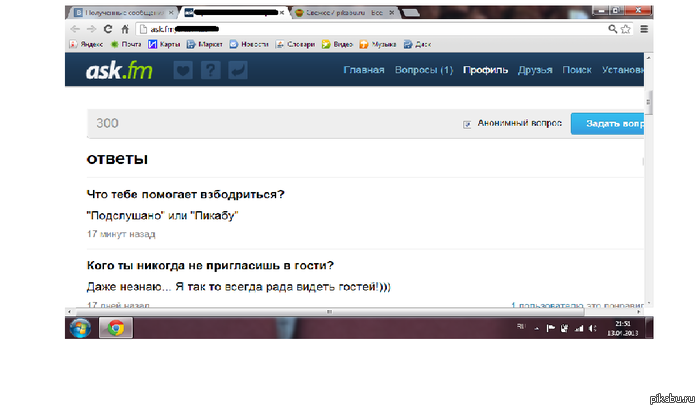Close the pikabu.ru browser tab
Screen dimensions: 700x410
(392, 13)
